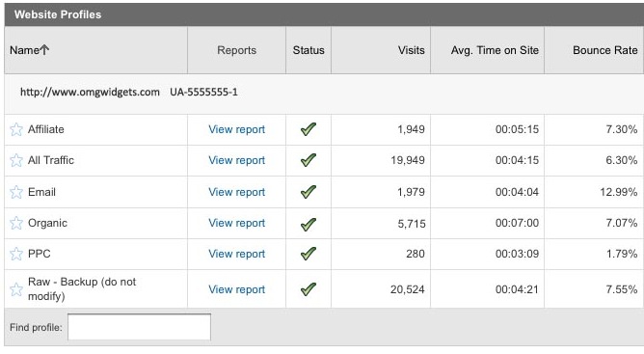
Task: Click the 7.55% bounce rate
Action: (622, 289)
